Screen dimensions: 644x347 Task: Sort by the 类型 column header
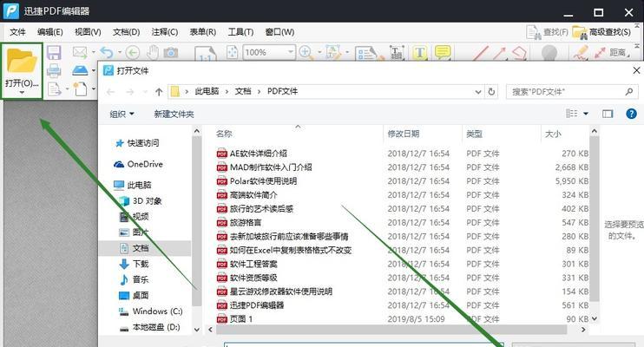point(475,134)
